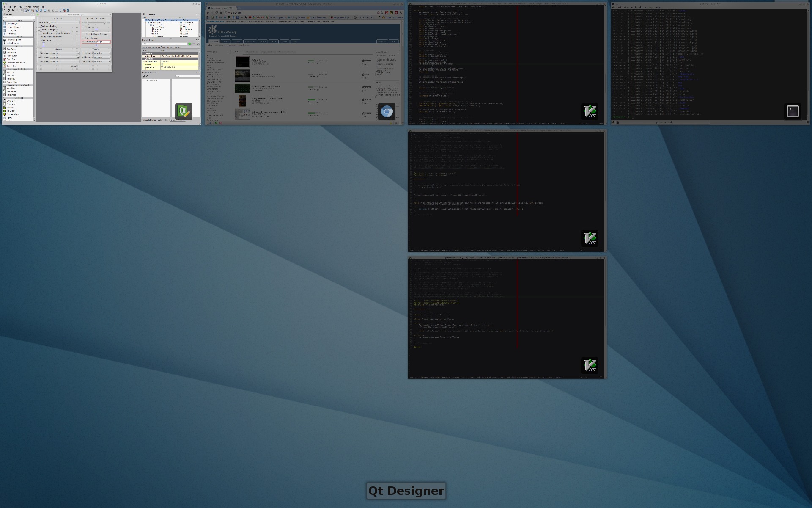Open the Bookmarks menu in Konsole
Image resolution: width=812 pixels, height=508 pixels.
coord(637,7)
